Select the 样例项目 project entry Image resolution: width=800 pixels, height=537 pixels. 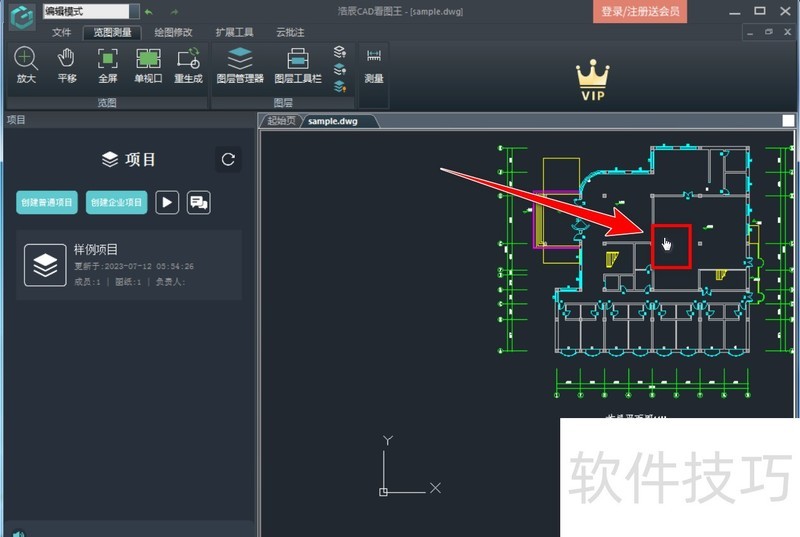pyautogui.click(x=129, y=265)
